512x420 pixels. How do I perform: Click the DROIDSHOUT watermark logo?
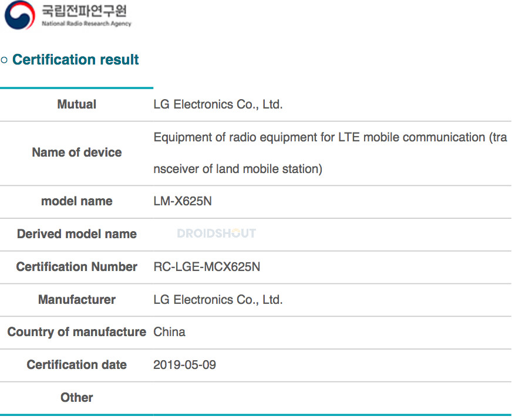pyautogui.click(x=216, y=233)
